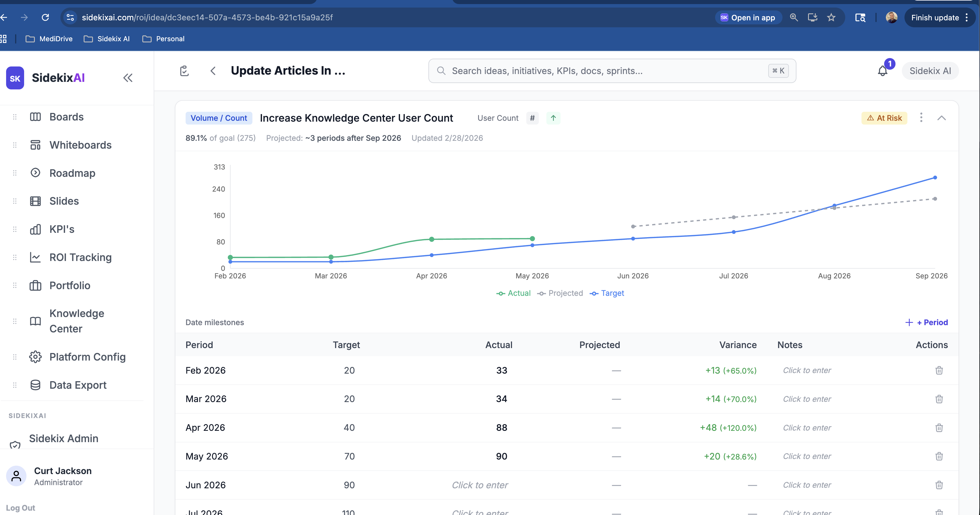980x515 pixels.
Task: Open Knowledge Center in the sidebar
Action: click(76, 321)
